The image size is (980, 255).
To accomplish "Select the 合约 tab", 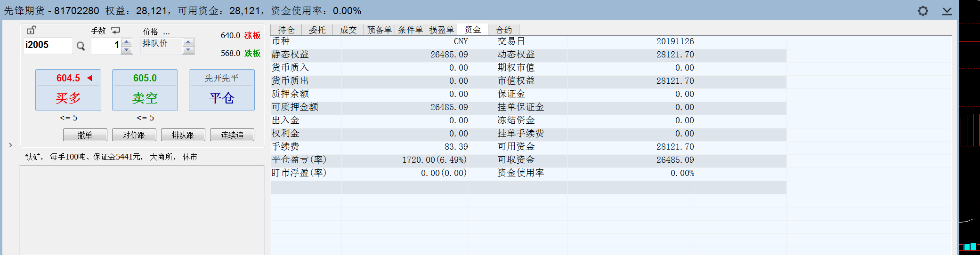I will [x=503, y=30].
